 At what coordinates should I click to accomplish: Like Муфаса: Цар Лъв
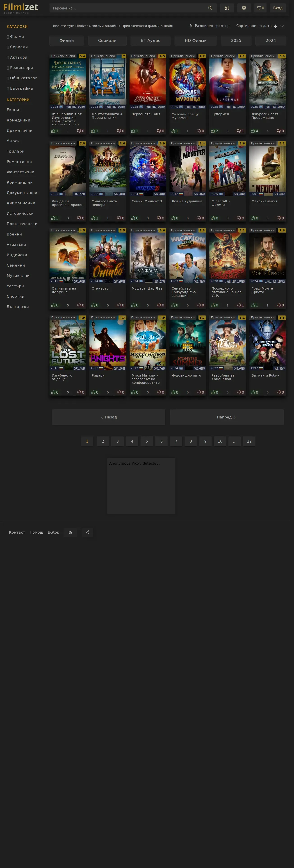135,305
